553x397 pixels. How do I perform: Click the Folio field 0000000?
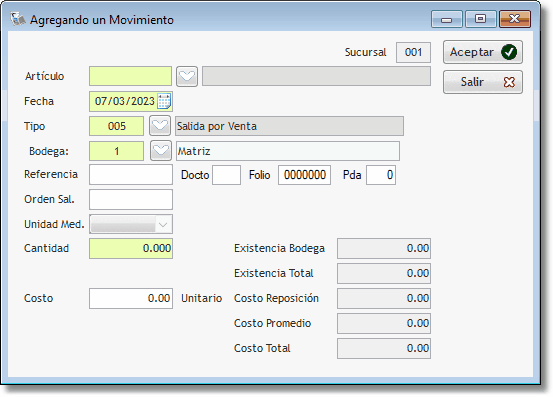tap(304, 175)
